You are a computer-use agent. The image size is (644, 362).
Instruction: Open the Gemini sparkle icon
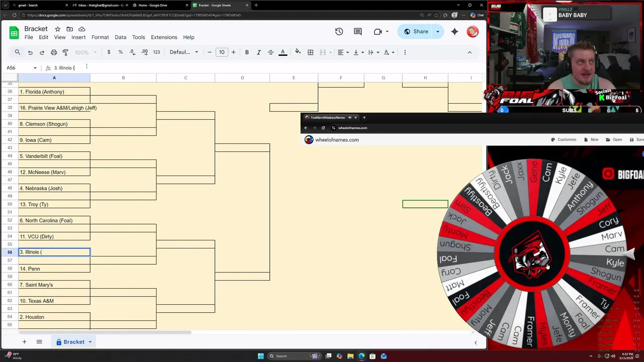point(455,32)
